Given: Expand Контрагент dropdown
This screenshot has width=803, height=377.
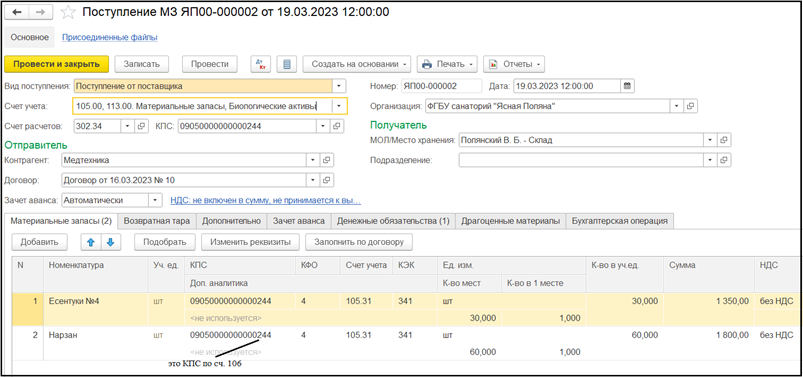Looking at the screenshot, I should click(x=313, y=160).
